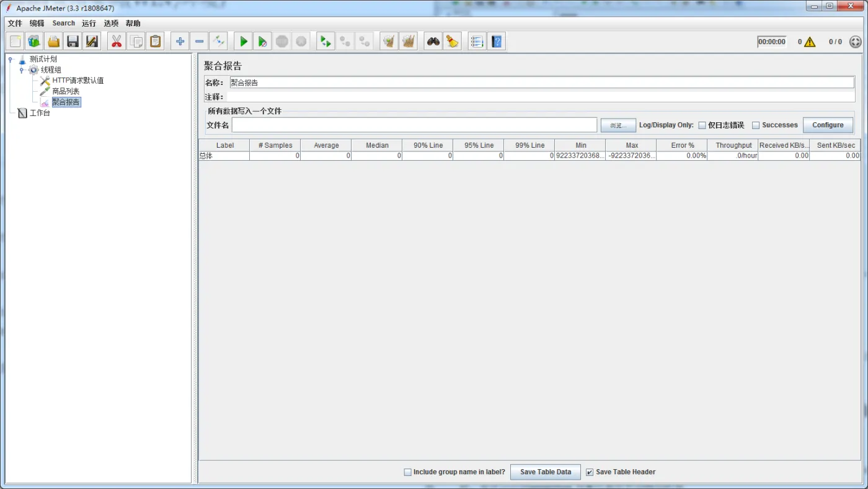Viewport: 868px width, 489px height.
Task: Click the Clear all broom icon
Action: [453, 42]
